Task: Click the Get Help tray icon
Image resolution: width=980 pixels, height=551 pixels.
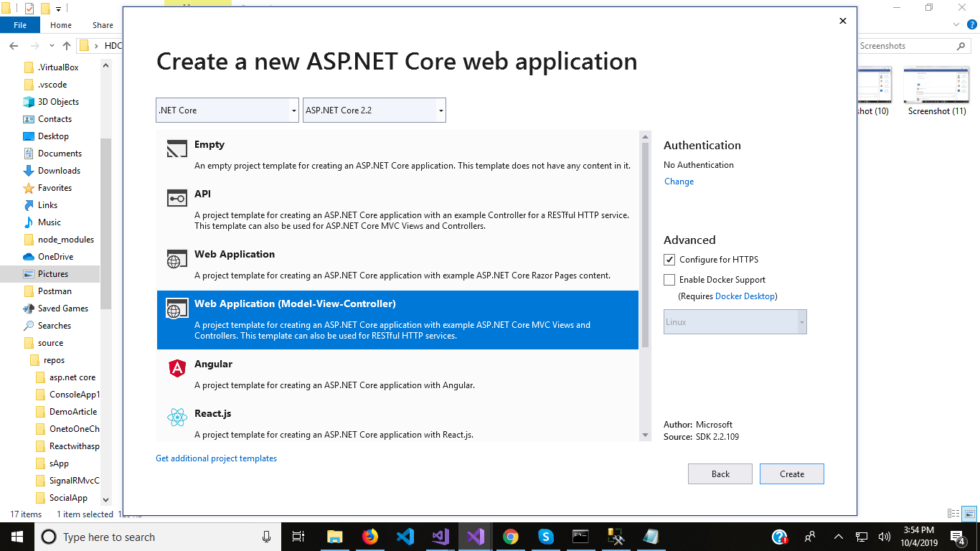Action: click(780, 537)
